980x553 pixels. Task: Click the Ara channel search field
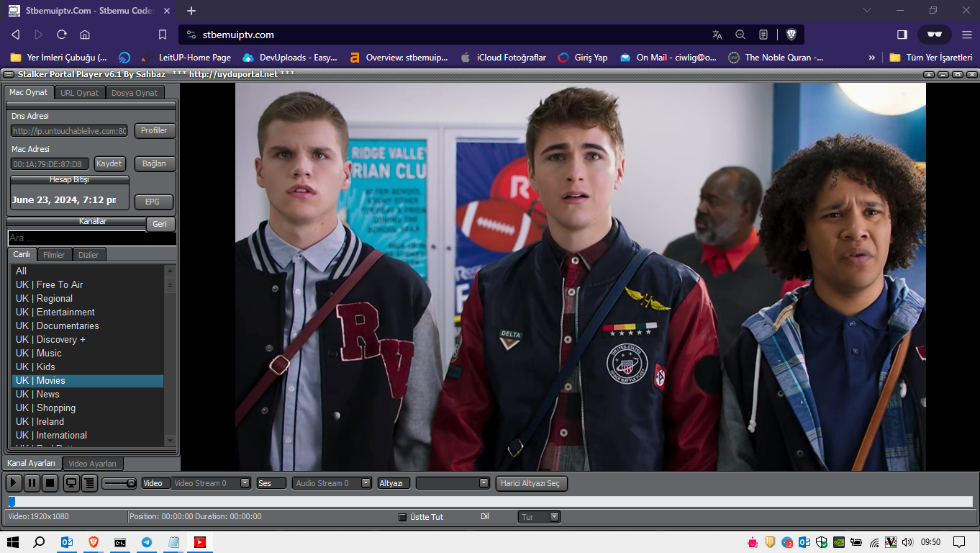pyautogui.click(x=91, y=238)
